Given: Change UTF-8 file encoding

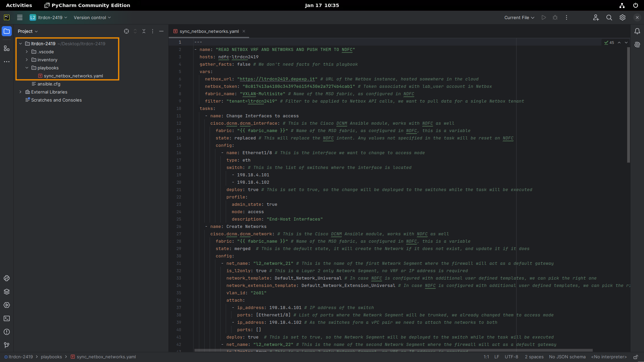Looking at the screenshot, I should 512,357.
